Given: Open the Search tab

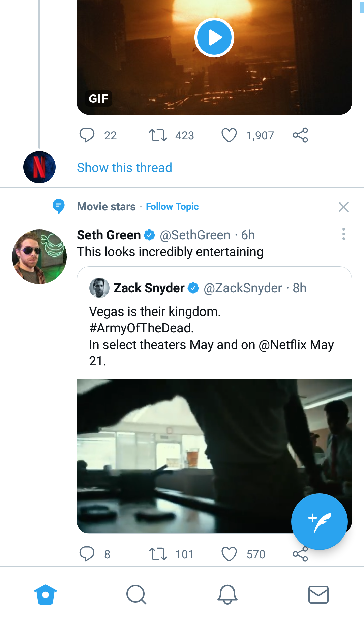Looking at the screenshot, I should pyautogui.click(x=136, y=594).
